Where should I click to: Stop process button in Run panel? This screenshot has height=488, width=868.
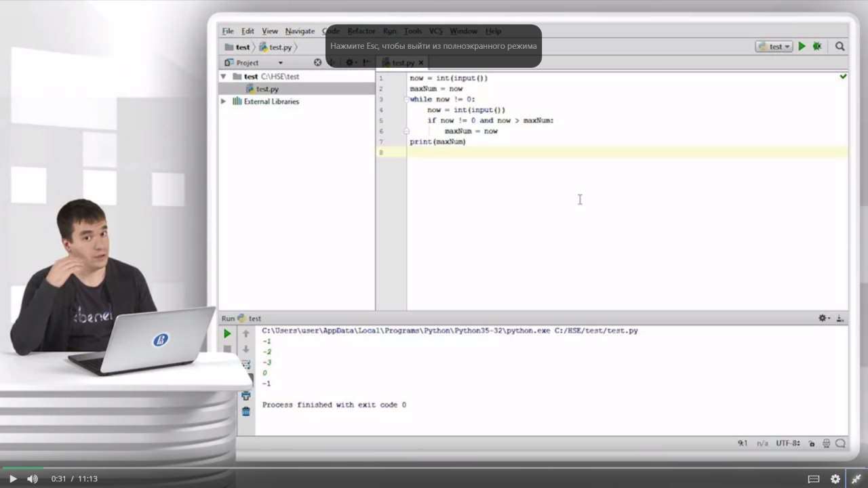[x=227, y=349]
